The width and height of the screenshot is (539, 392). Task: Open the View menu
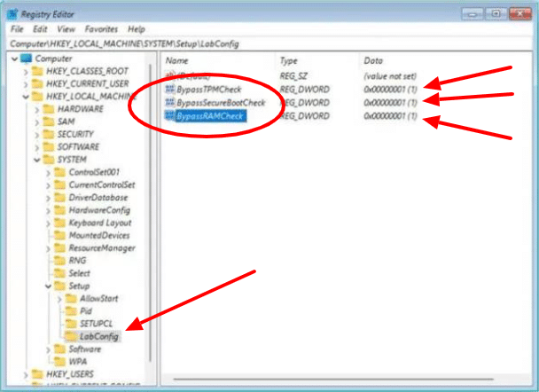tap(66, 29)
